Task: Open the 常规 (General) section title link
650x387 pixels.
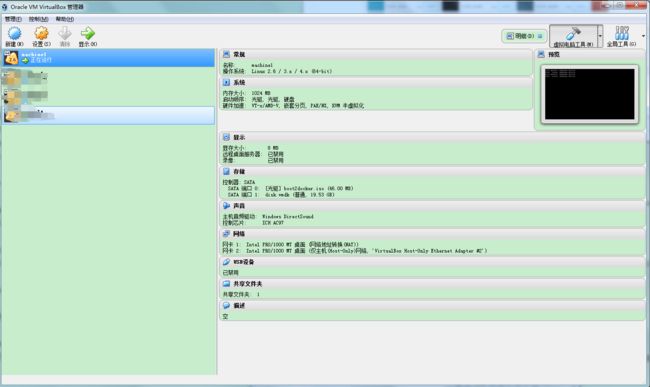Action: 239,54
